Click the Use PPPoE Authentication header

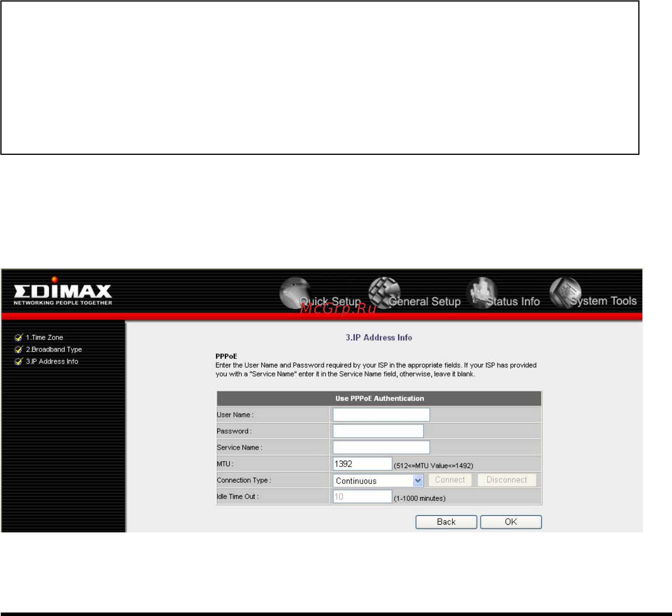tap(380, 398)
